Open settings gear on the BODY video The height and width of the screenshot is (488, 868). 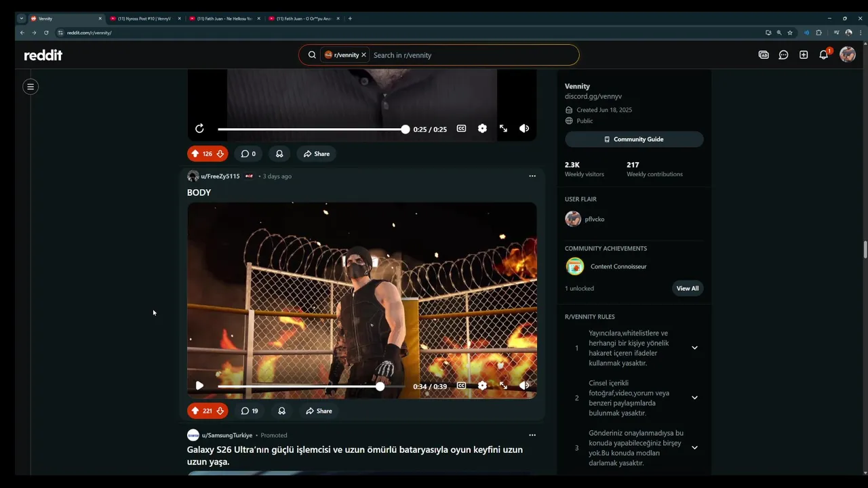pos(482,386)
